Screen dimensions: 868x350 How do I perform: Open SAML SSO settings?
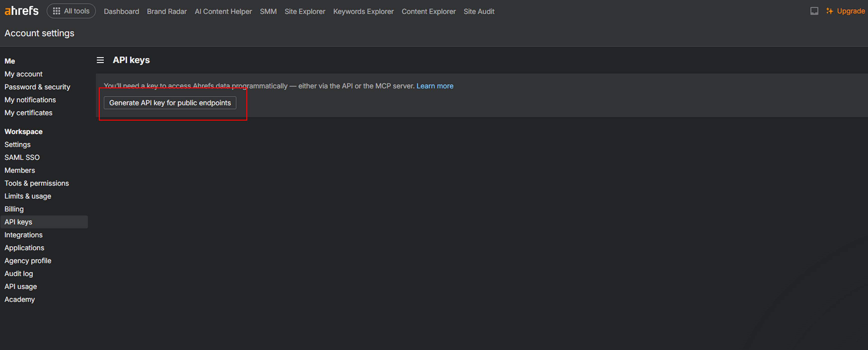pos(22,157)
